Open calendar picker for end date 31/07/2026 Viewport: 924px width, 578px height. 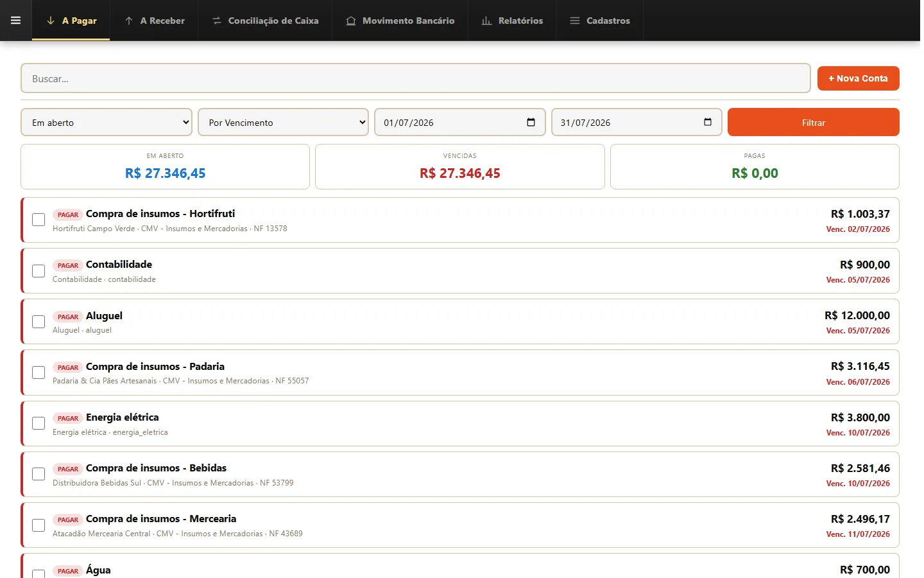(708, 122)
